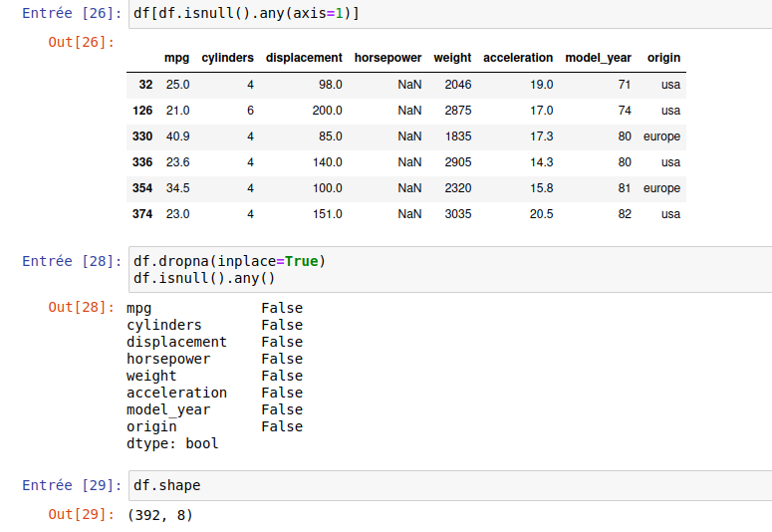Select the Entrée [26] input prompt

[68, 15]
